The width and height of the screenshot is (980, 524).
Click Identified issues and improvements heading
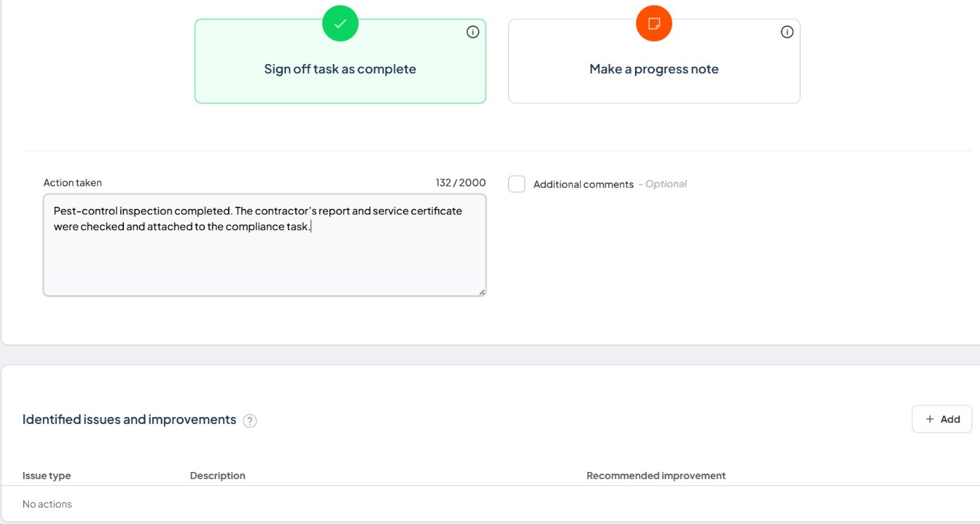coord(130,419)
